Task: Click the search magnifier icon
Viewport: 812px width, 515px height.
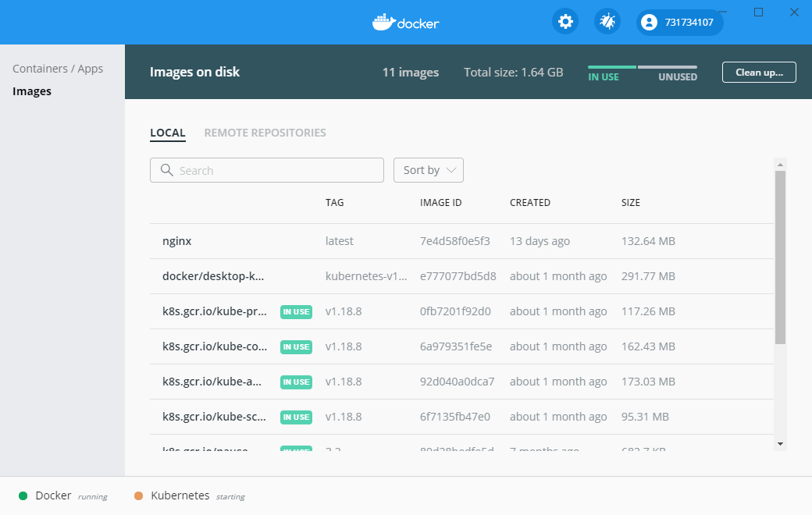Action: [167, 170]
